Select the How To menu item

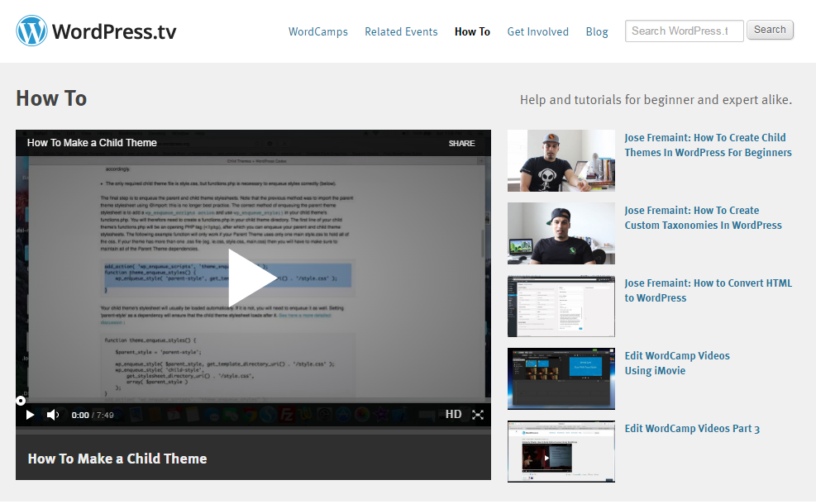pyautogui.click(x=472, y=31)
